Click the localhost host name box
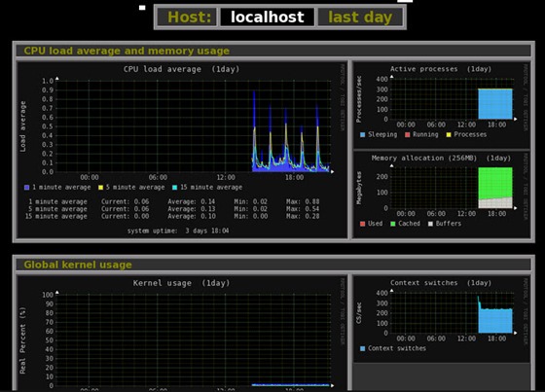Screen dimensions: 545x392 pos(268,18)
